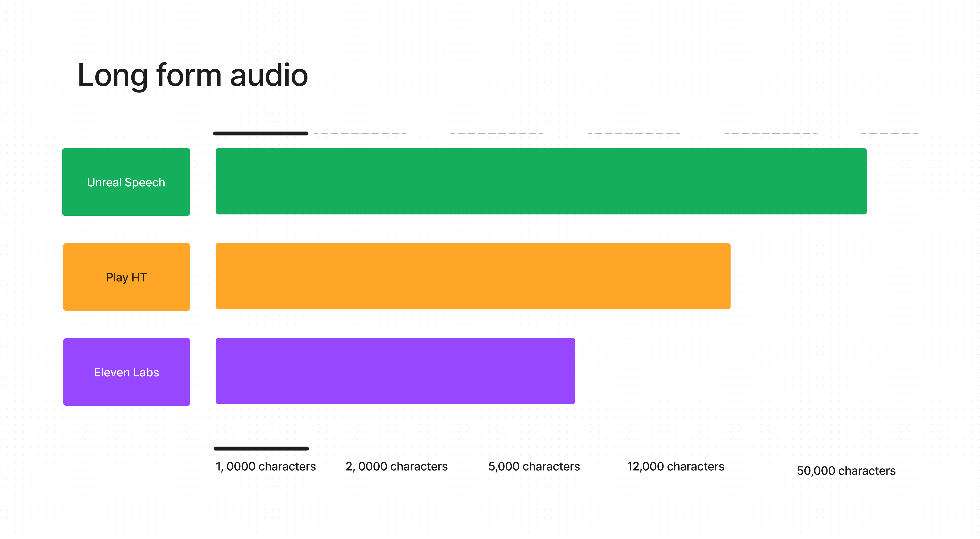Screen dimensions: 980x539
Task: Click the third dashed gray line segment
Action: pyautogui.click(x=634, y=133)
